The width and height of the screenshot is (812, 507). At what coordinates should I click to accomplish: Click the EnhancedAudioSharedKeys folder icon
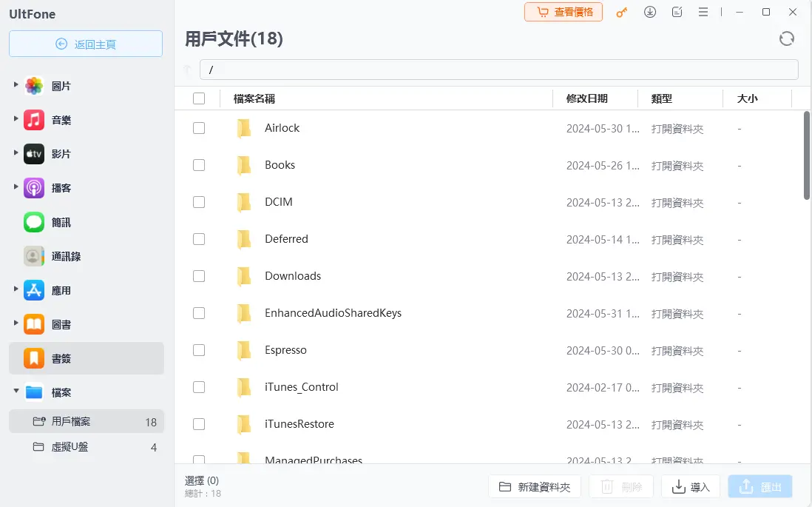coord(244,314)
